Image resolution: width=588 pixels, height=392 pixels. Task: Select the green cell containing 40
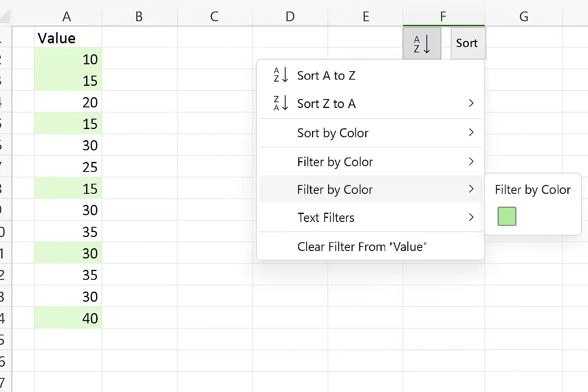pyautogui.click(x=68, y=318)
